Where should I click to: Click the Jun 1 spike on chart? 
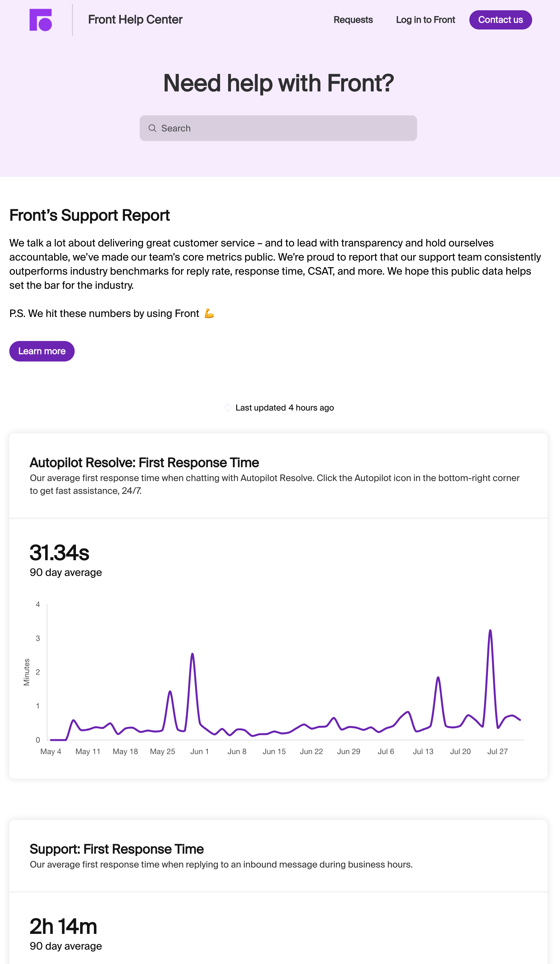pos(193,654)
